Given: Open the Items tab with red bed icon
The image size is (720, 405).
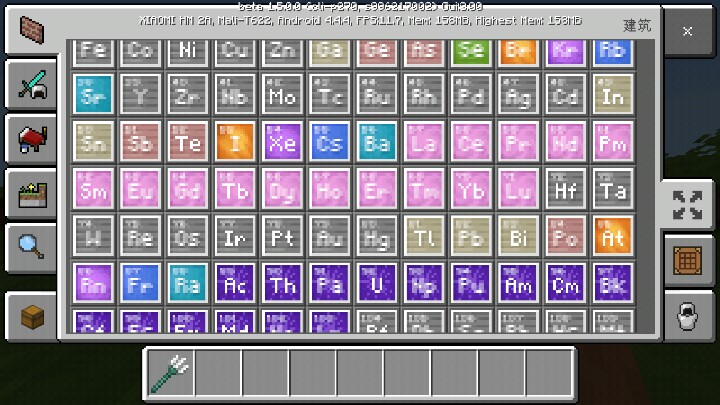Looking at the screenshot, I should tap(30, 140).
